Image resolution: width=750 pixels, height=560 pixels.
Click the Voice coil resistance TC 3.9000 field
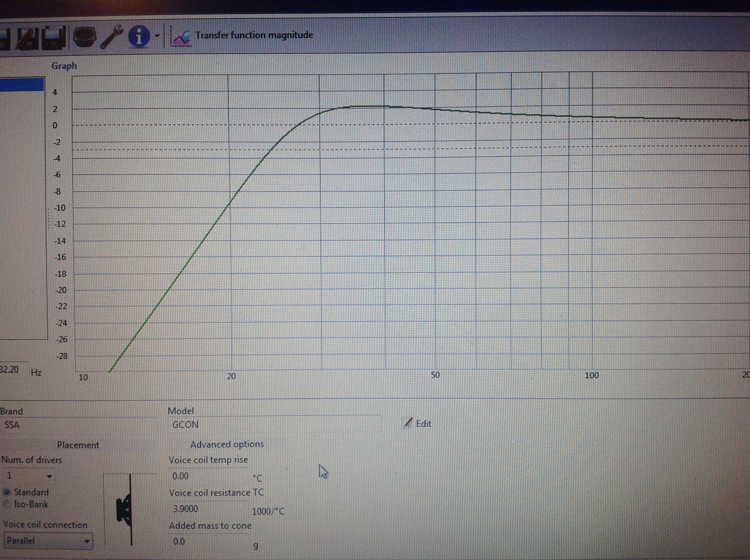tap(209, 509)
